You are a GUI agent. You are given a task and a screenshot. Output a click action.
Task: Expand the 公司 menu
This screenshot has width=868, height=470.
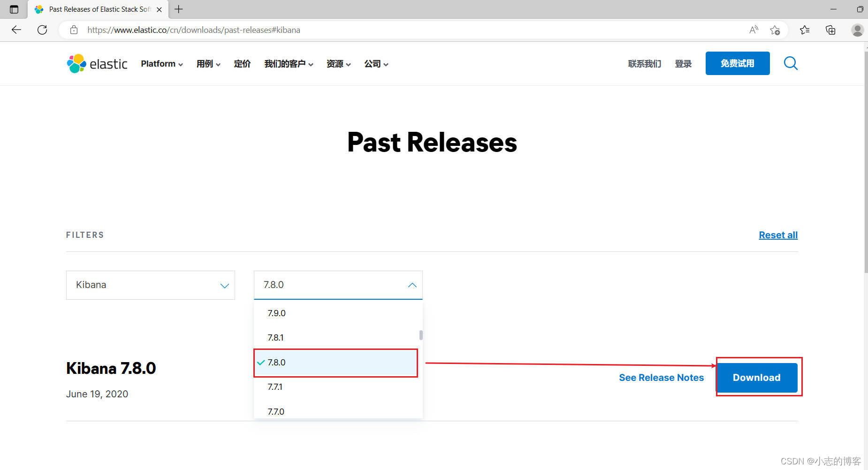[x=376, y=64]
